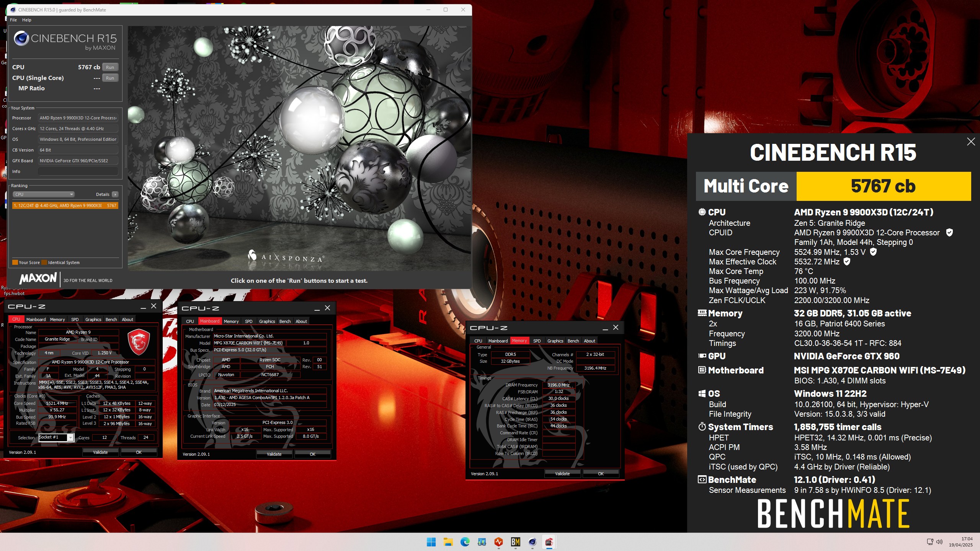Select Bench tab in CPU-Z CPU window
980x551 pixels.
point(111,319)
